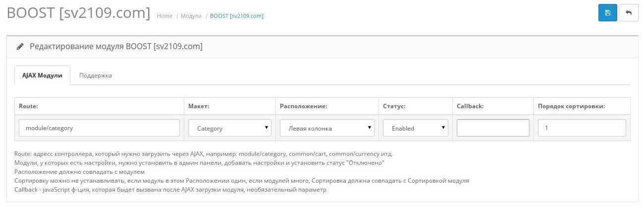Go to Home via the breadcrumb
The height and width of the screenshot is (214, 644).
164,16
